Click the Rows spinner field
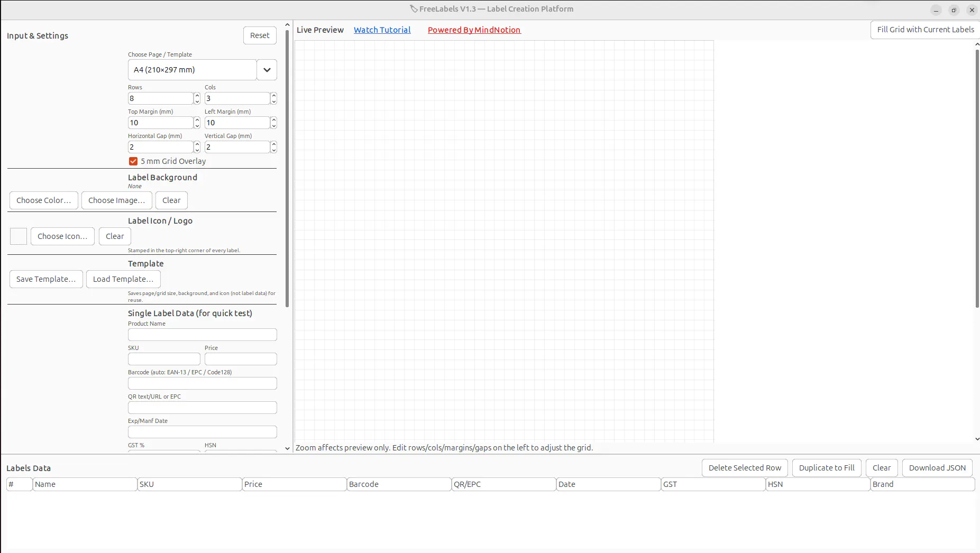Image resolution: width=980 pixels, height=553 pixels. [161, 98]
